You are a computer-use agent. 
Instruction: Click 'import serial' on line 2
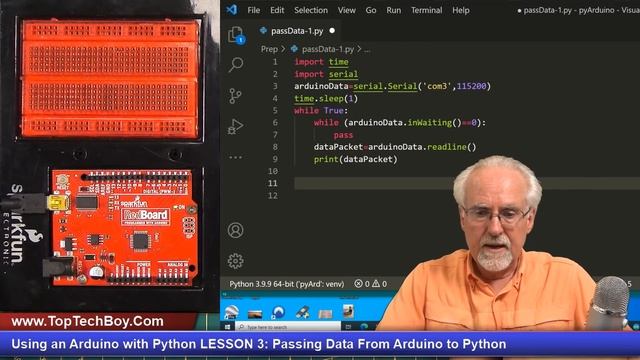(326, 74)
